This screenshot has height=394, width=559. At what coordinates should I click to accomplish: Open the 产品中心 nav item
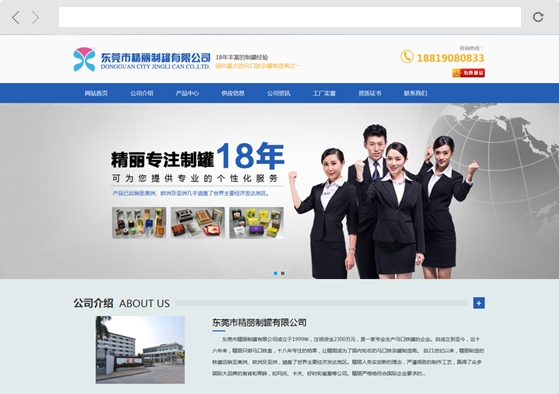coord(187,93)
